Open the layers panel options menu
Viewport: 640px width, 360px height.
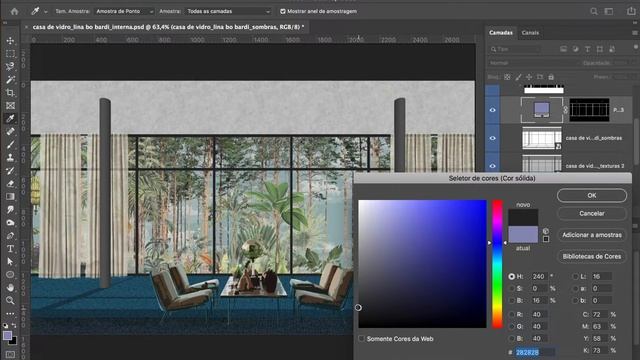tap(635, 33)
